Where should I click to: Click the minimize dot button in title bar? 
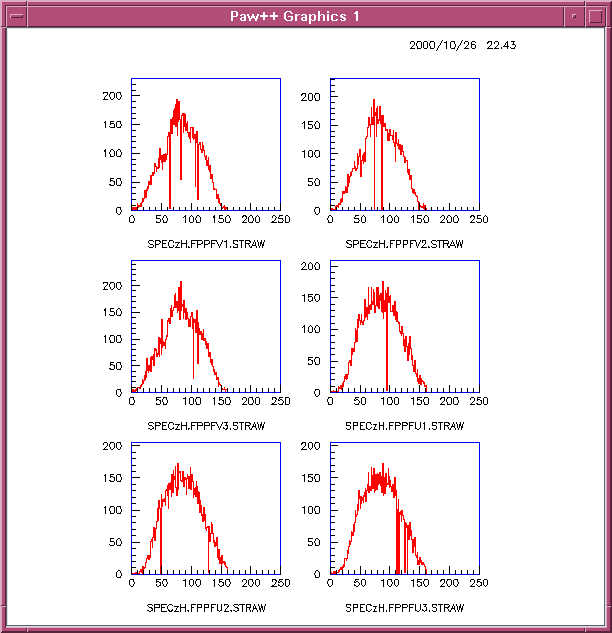pyautogui.click(x=574, y=17)
